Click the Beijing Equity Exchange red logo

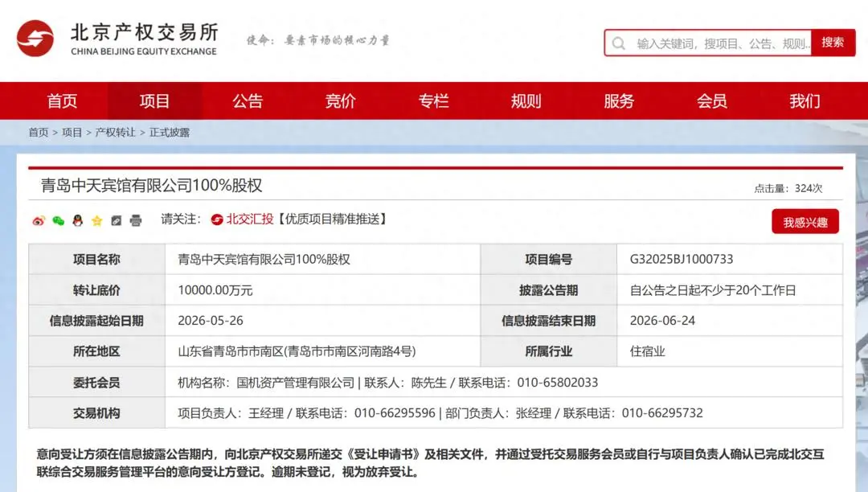pyautogui.click(x=35, y=39)
